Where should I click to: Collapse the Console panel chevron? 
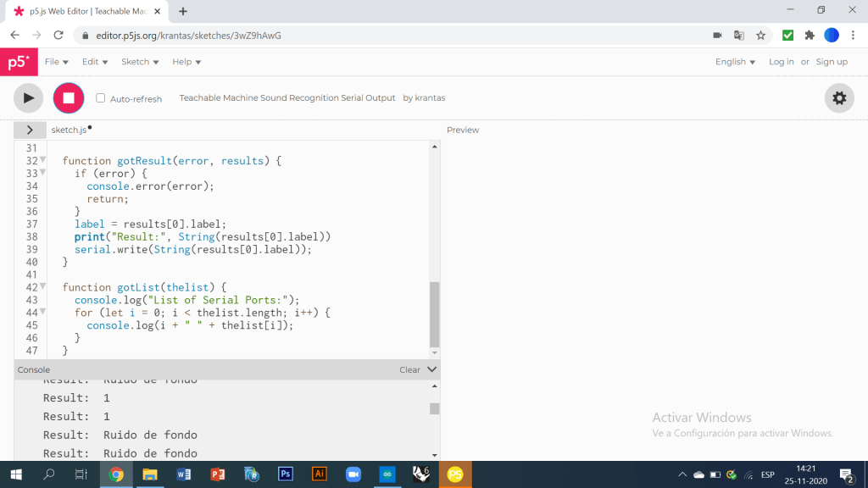point(431,369)
